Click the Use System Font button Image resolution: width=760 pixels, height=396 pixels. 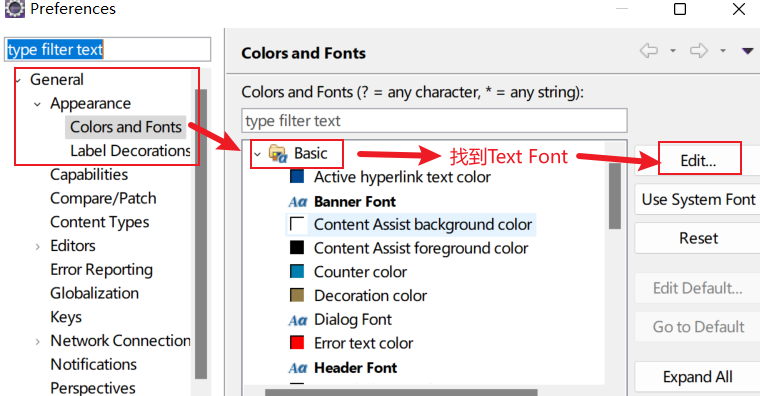point(698,199)
